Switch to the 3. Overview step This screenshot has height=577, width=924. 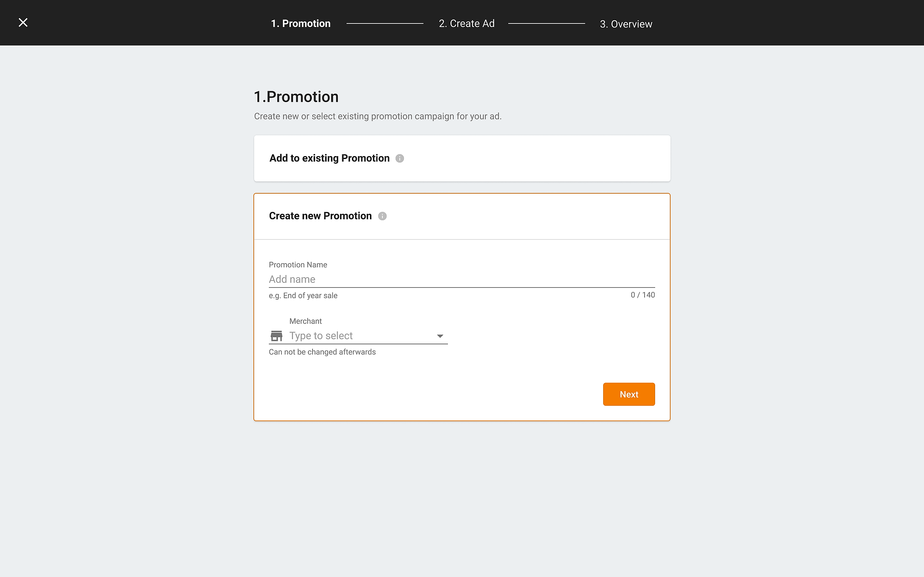coord(626,24)
